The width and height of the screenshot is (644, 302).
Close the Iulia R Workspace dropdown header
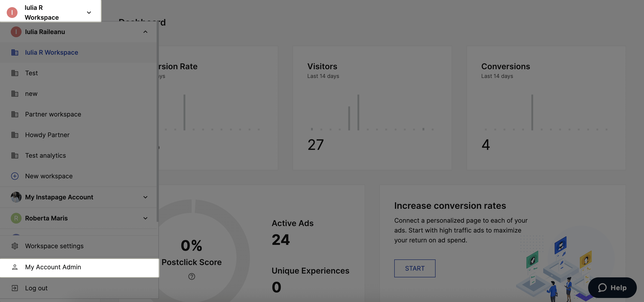[89, 13]
